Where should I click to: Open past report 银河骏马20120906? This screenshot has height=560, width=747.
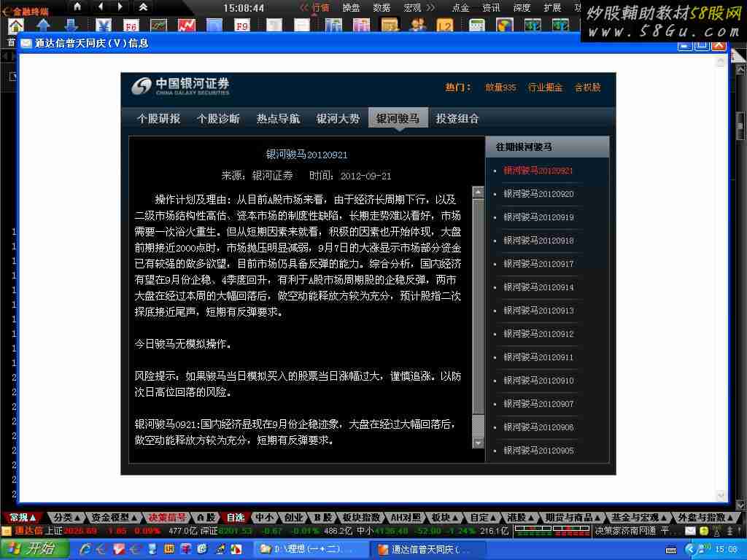[x=538, y=427]
